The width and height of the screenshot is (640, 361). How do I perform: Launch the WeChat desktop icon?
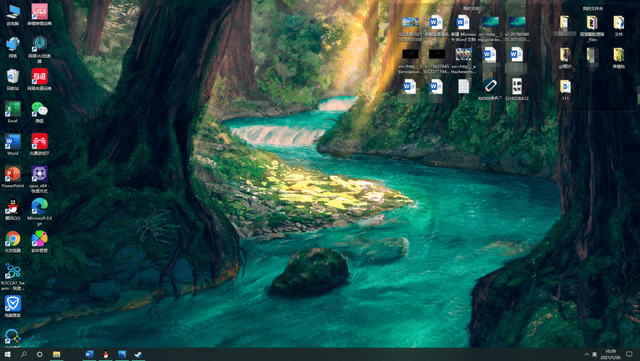tap(39, 111)
